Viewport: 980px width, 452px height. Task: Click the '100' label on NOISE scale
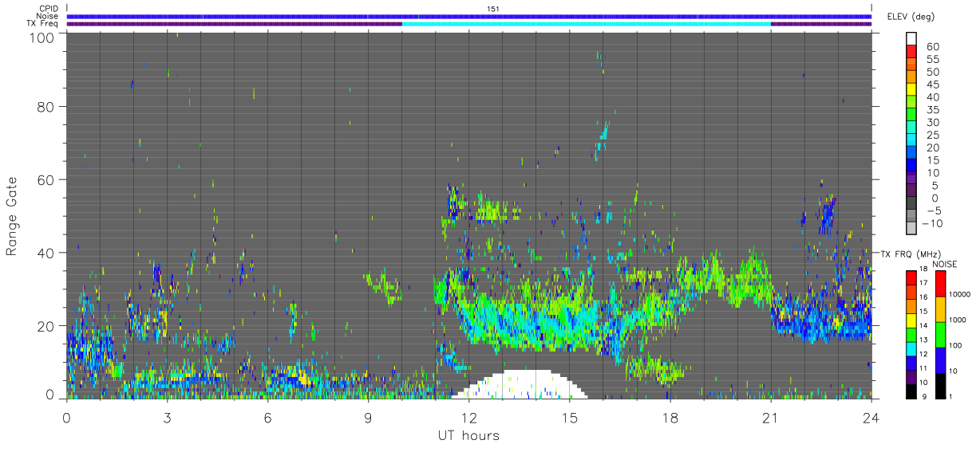click(957, 345)
